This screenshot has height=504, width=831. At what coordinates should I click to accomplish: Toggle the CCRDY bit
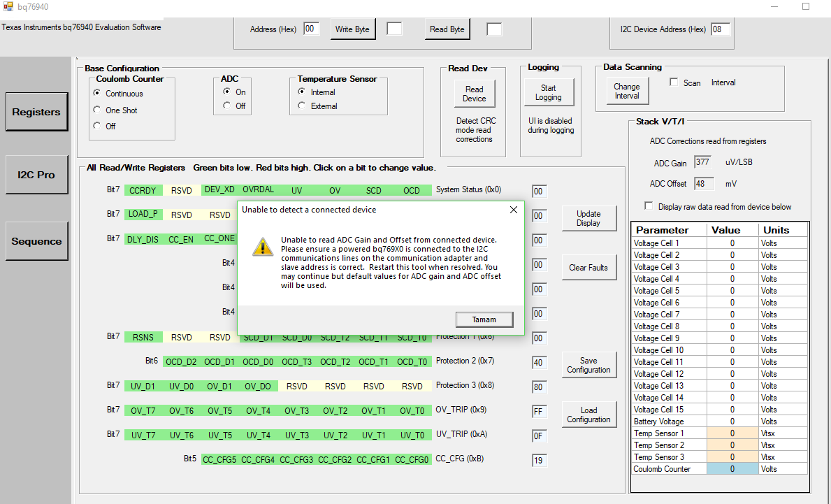[143, 190]
